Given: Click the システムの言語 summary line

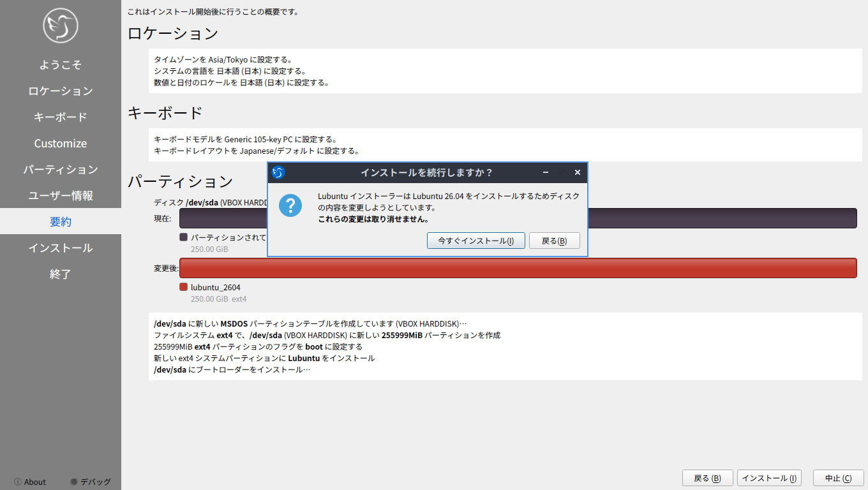Looking at the screenshot, I should pos(230,71).
